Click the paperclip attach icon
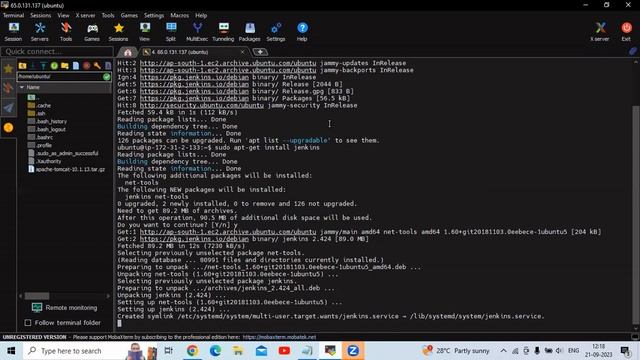 (x=632, y=51)
